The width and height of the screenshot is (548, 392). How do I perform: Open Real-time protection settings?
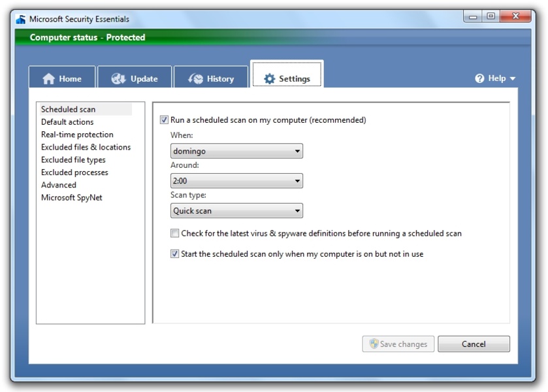tap(77, 135)
